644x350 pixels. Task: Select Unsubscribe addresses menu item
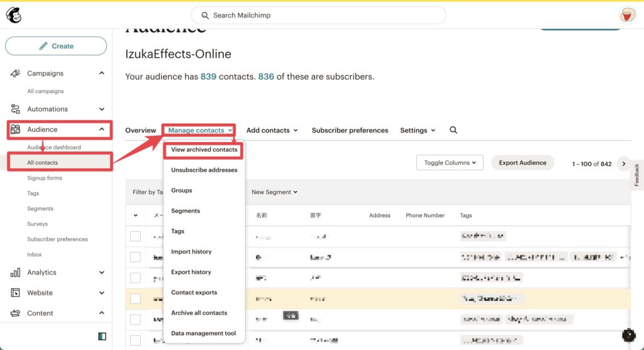[204, 170]
